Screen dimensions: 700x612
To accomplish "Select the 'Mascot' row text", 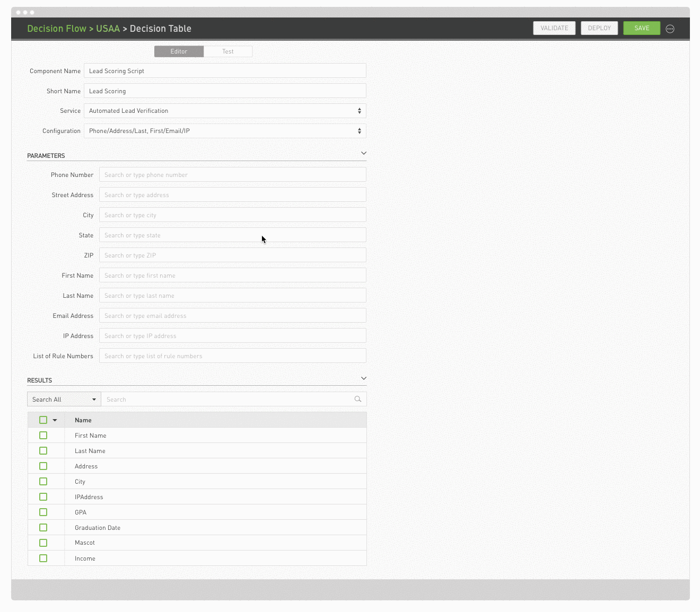I will (x=85, y=543).
